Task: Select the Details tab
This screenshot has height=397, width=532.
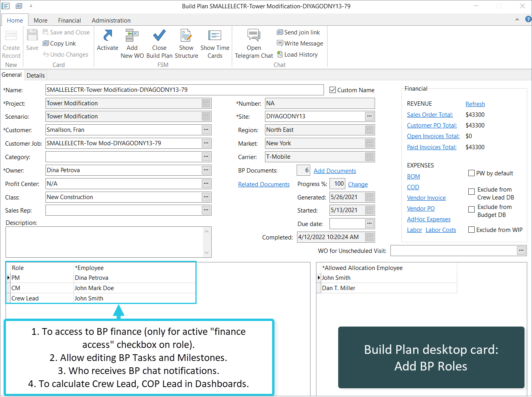Action: coord(36,75)
